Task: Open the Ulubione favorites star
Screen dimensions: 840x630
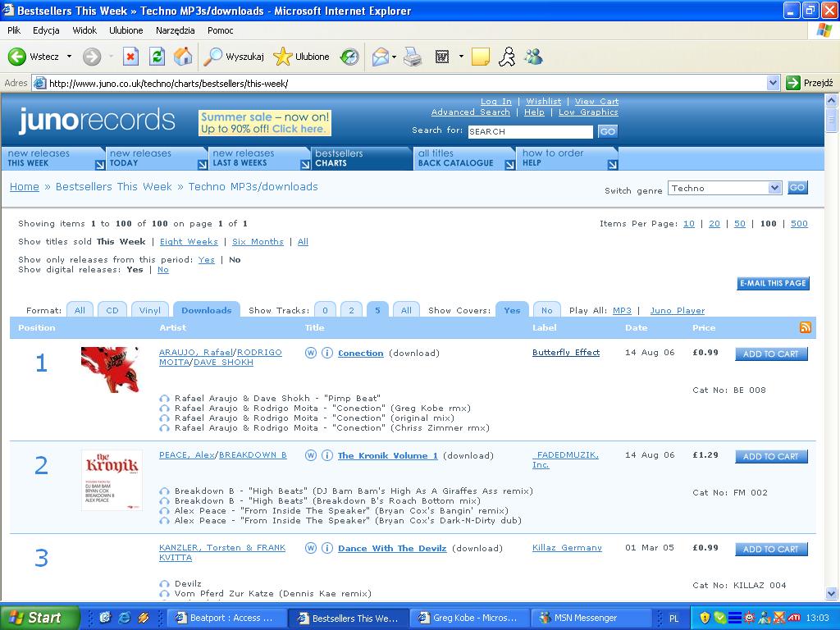Action: [x=282, y=57]
